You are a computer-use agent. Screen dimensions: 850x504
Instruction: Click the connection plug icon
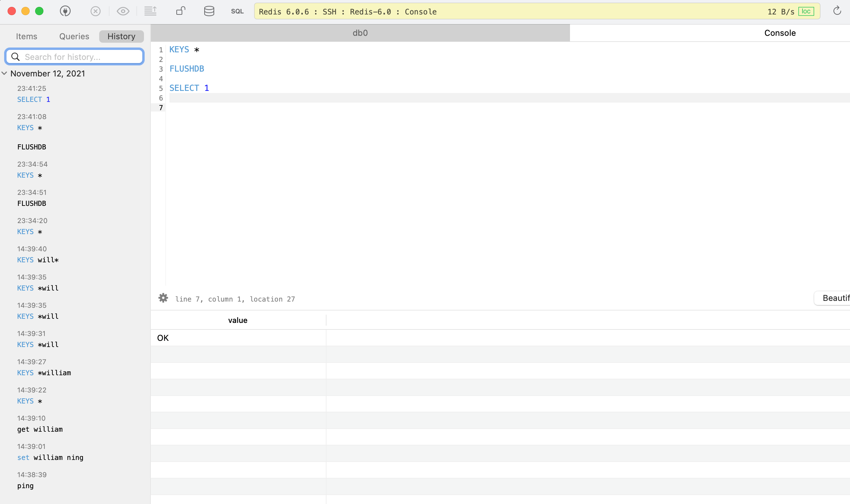[65, 11]
